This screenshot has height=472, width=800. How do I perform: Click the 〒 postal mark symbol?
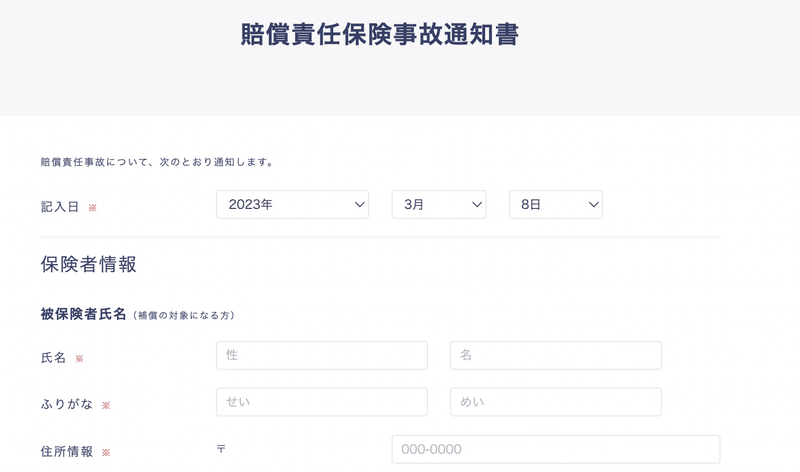(221, 449)
